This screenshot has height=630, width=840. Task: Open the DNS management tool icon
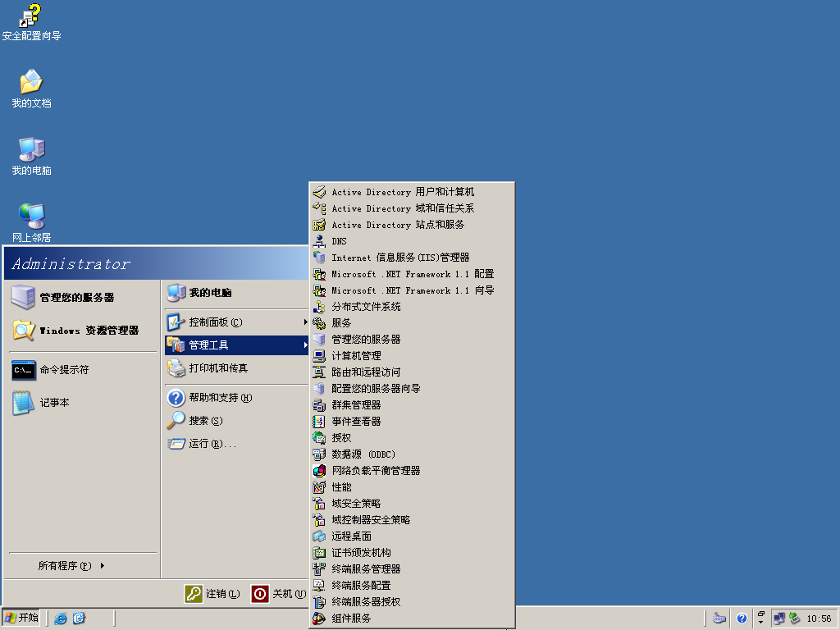pyautogui.click(x=319, y=241)
